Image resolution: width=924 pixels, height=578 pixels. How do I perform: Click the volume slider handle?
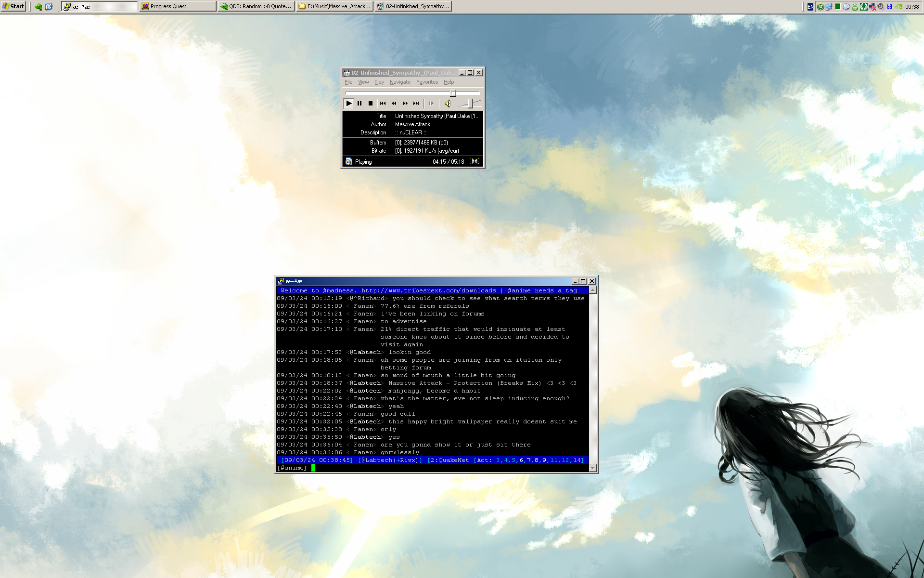click(471, 103)
